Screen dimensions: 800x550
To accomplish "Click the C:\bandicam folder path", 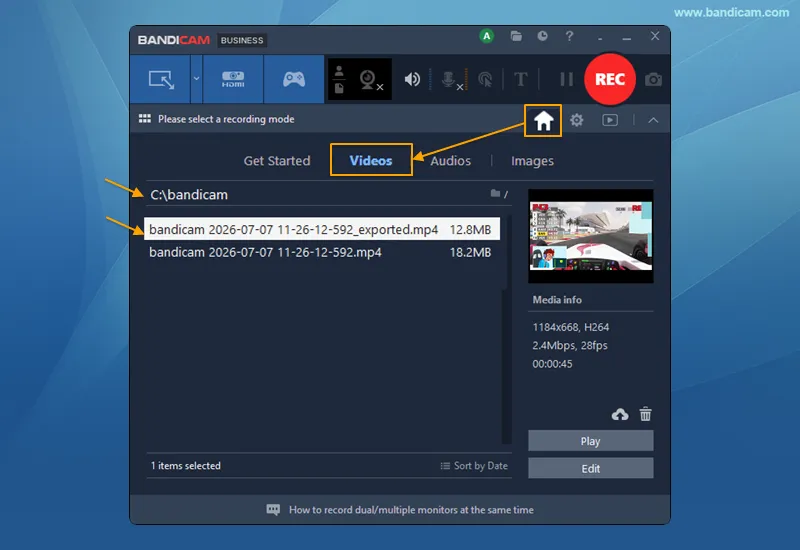I will [189, 195].
